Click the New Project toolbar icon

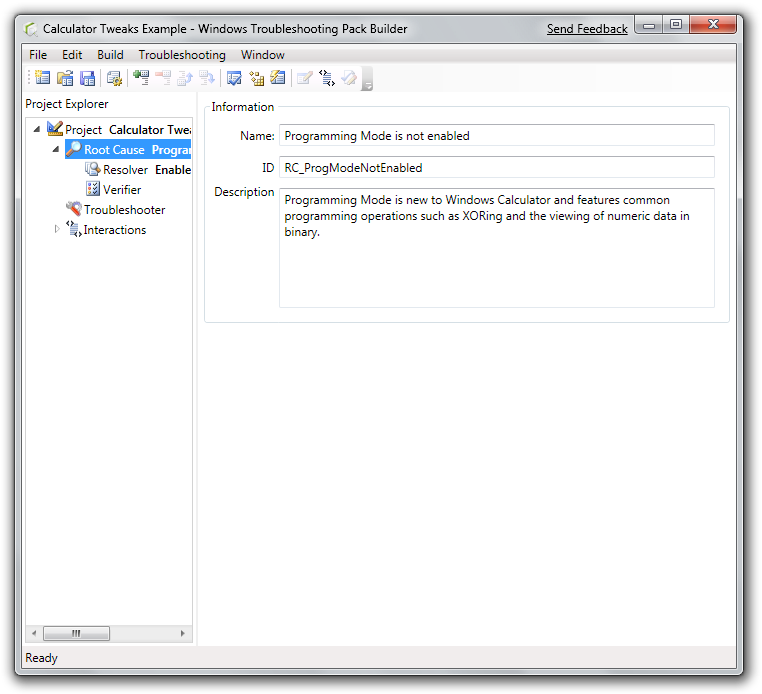tap(43, 78)
